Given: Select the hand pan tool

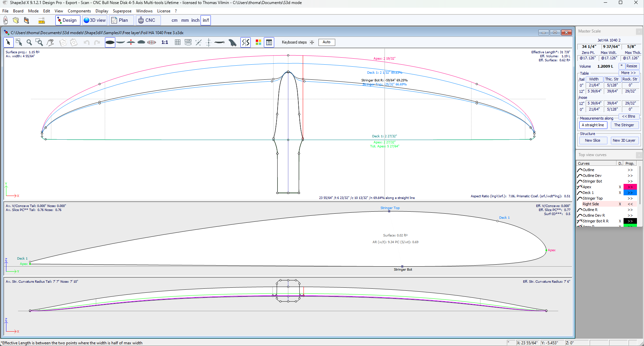Looking at the screenshot, I should click(x=50, y=42).
